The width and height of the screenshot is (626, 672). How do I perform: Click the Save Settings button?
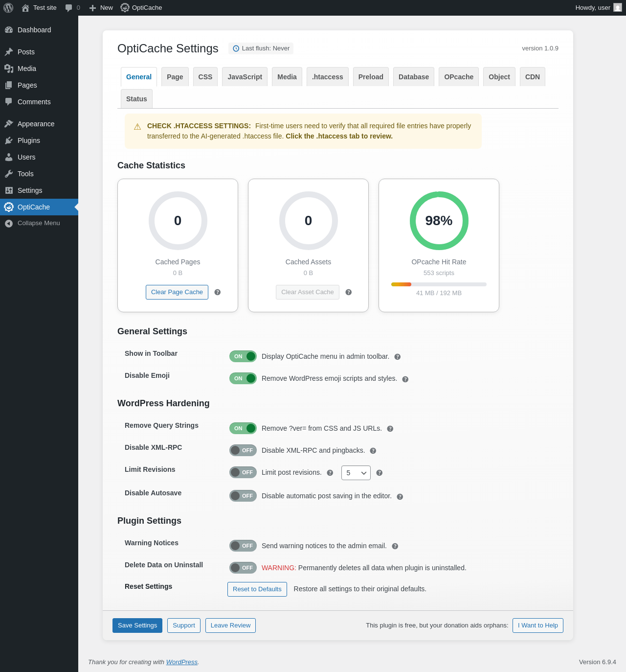(x=137, y=626)
